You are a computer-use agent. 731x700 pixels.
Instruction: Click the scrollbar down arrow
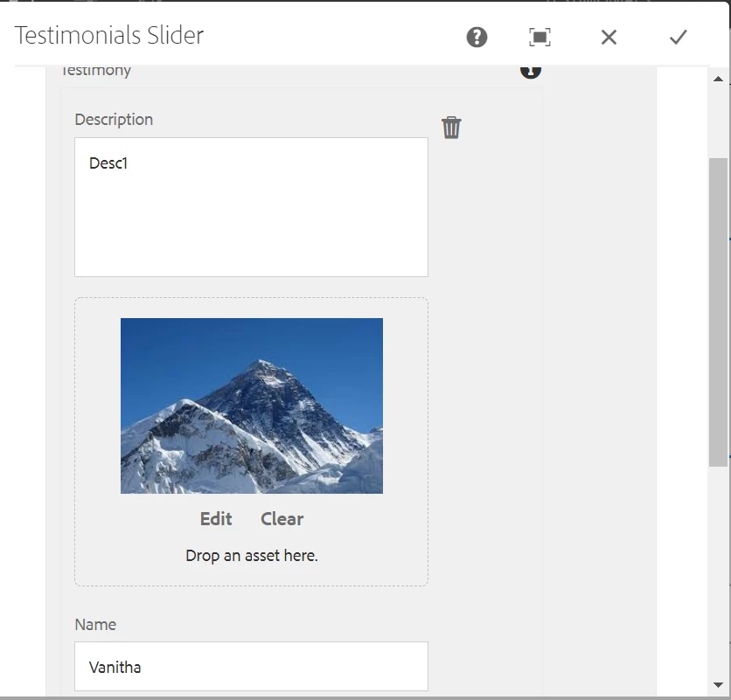(718, 684)
